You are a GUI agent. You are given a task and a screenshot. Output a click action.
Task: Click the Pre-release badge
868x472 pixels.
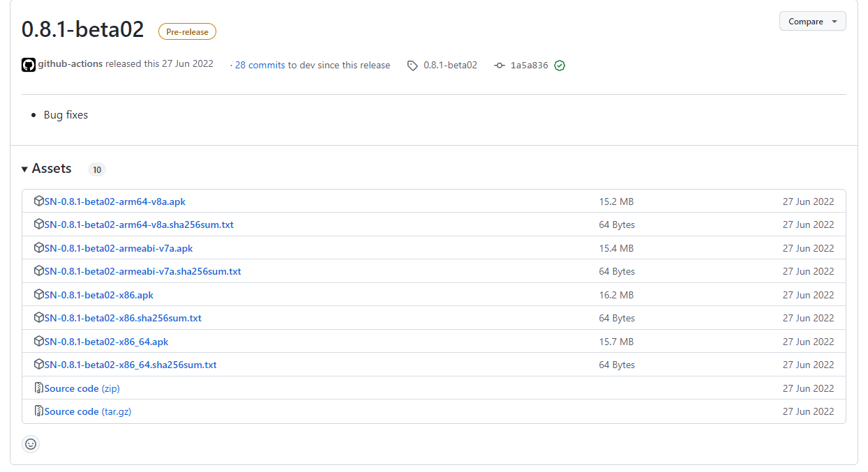point(187,31)
